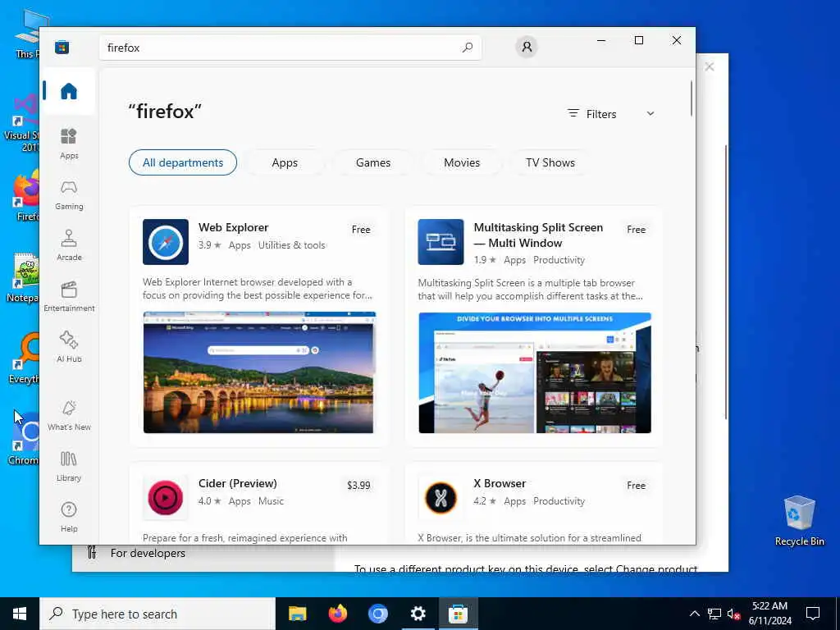Viewport: 840px width, 630px height.
Task: Click the X icon in Settings window
Action: pos(710,66)
